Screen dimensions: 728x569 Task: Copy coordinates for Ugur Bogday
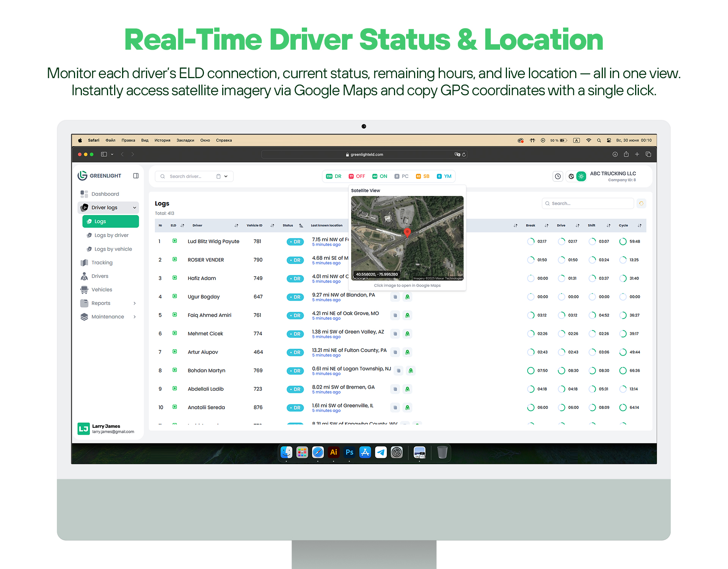tap(395, 297)
